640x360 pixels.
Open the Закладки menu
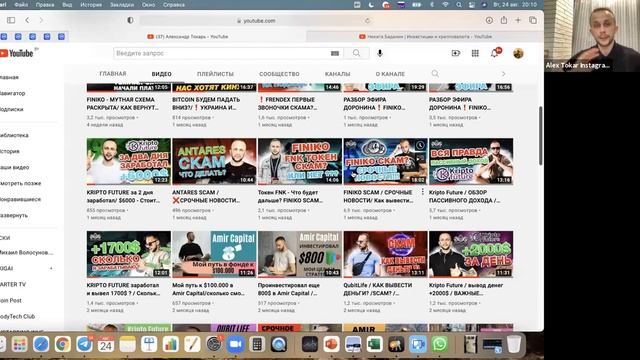click(x=122, y=4)
